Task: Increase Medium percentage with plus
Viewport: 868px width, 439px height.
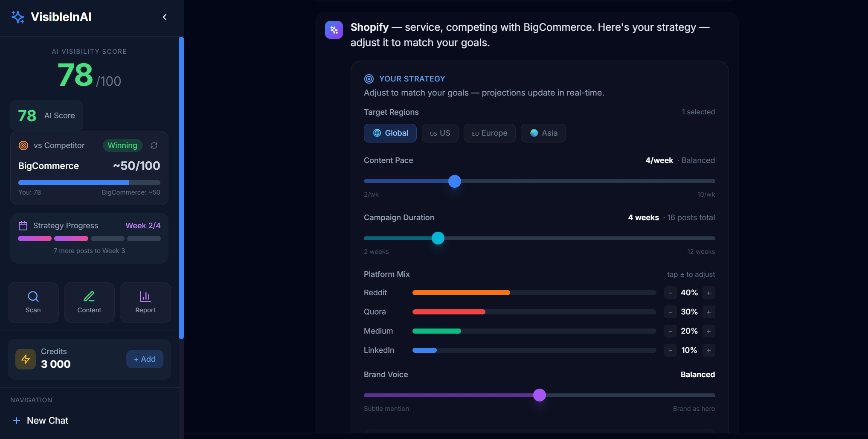Action: click(709, 331)
